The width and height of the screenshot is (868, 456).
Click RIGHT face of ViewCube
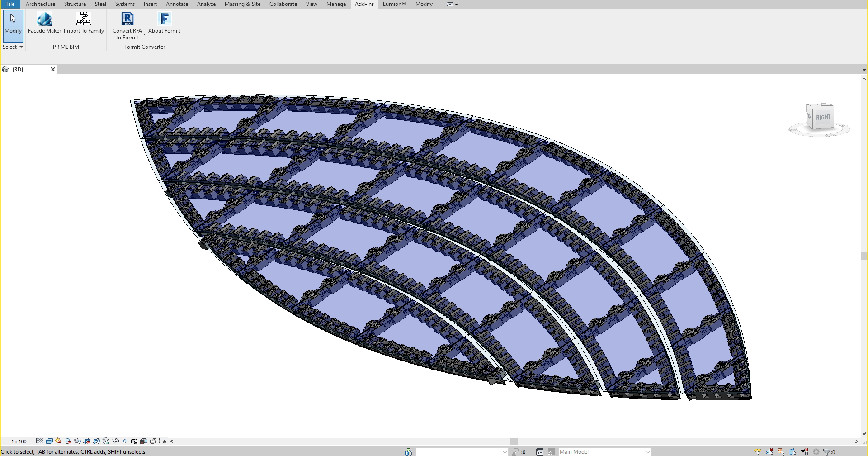823,117
